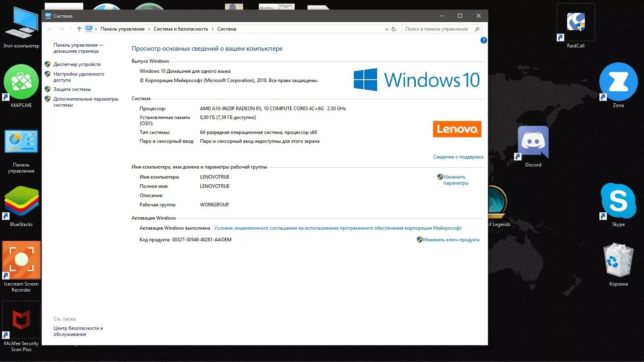Click the shield icon beside 'Диспетчер устройств'
644x362 pixels.
pyautogui.click(x=47, y=64)
